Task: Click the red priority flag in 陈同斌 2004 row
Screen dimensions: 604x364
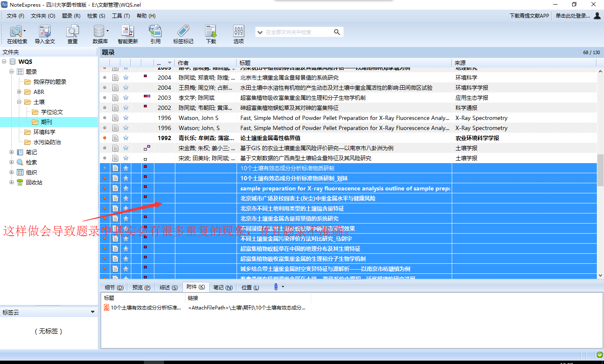Action: 145,76
